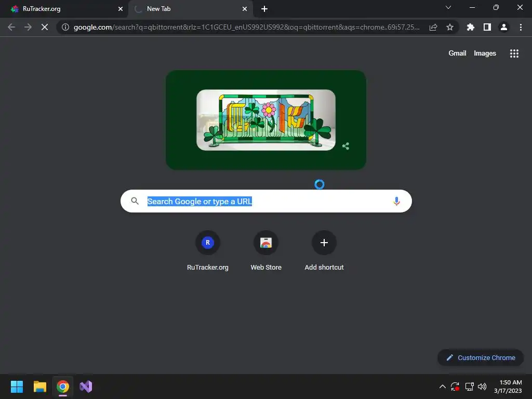This screenshot has width=532, height=399.
Task: Open Gmail link
Action: [457, 54]
